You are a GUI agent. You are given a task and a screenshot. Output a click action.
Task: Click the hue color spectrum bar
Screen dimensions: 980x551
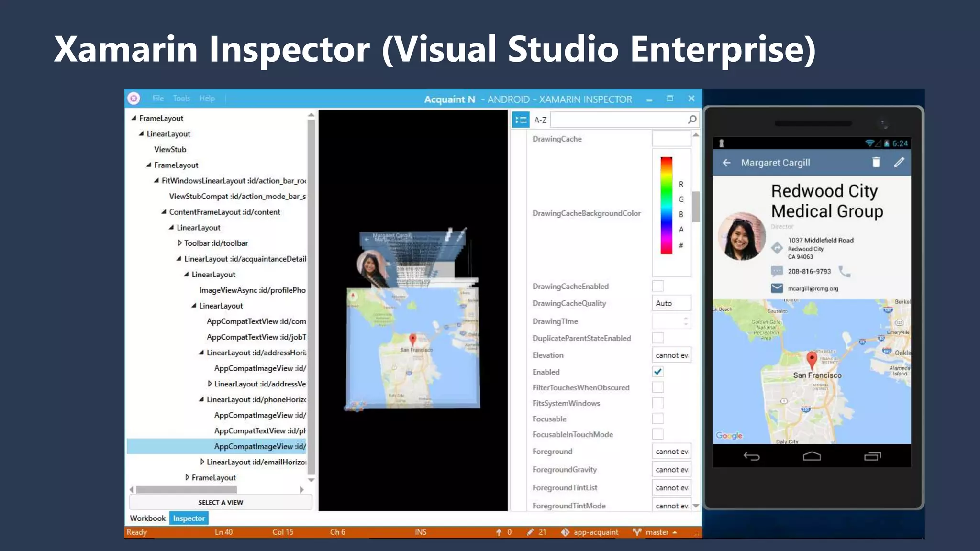667,205
